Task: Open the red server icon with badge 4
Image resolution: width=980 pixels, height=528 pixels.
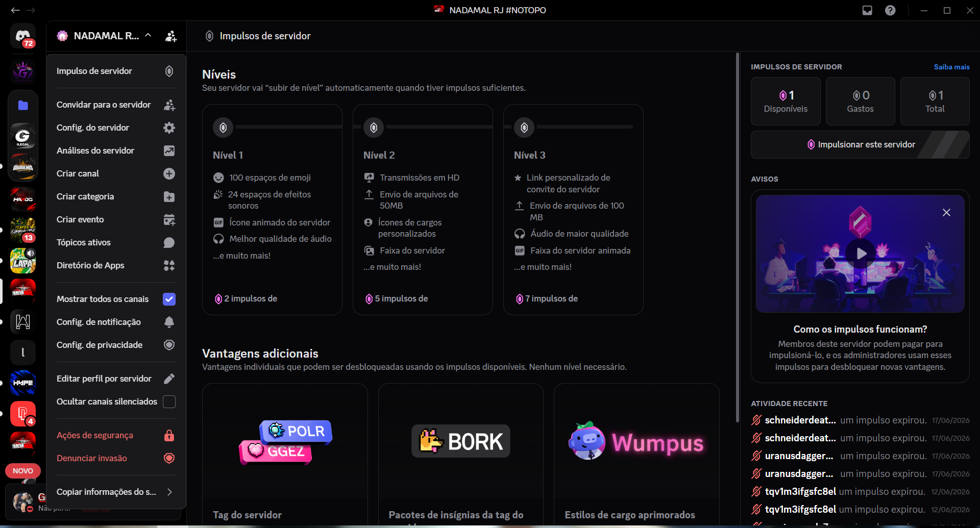Action: point(23,414)
